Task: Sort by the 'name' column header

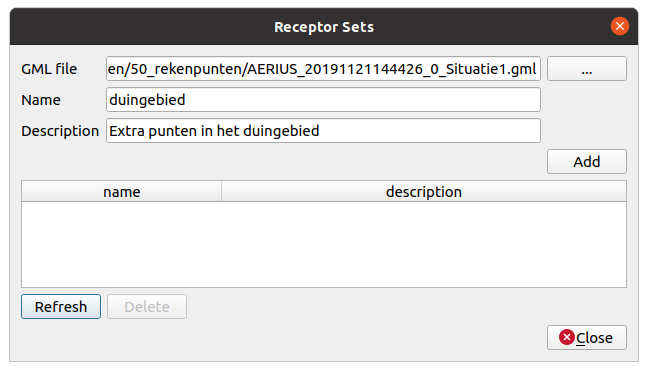Action: (x=122, y=192)
